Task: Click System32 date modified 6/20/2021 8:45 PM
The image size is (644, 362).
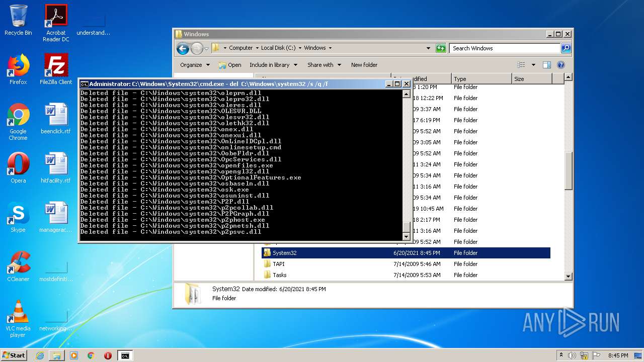Action: pyautogui.click(x=417, y=253)
